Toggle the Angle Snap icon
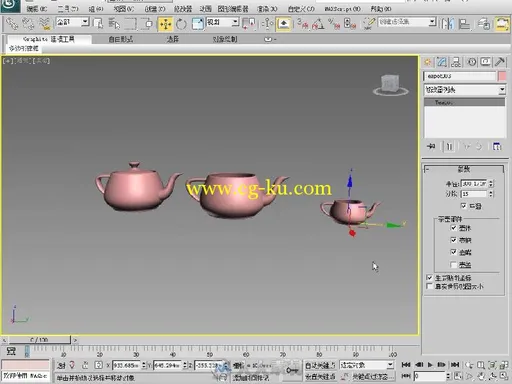The image size is (512, 384). (318, 24)
